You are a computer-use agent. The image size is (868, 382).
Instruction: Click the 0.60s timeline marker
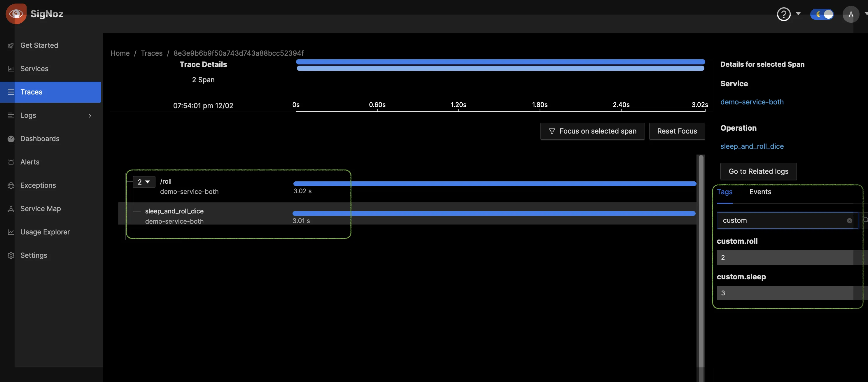pyautogui.click(x=377, y=105)
